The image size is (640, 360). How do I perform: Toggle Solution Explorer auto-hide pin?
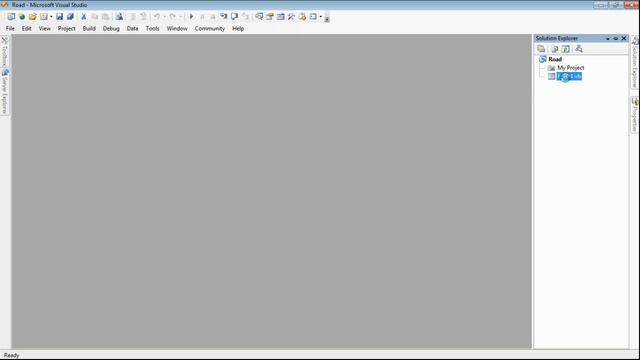(x=616, y=38)
